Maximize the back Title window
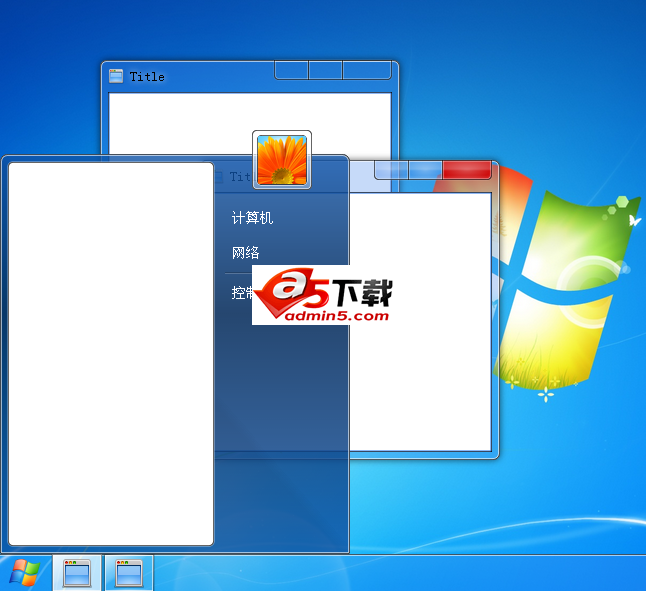646x591 pixels. (x=325, y=70)
